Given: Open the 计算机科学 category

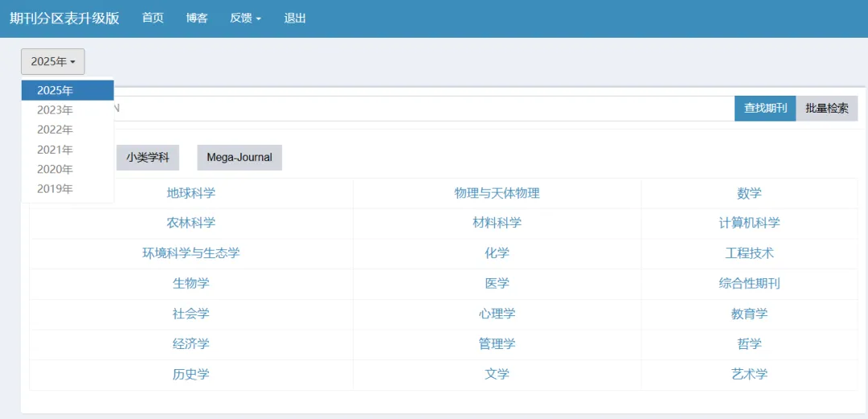Looking at the screenshot, I should [749, 224].
